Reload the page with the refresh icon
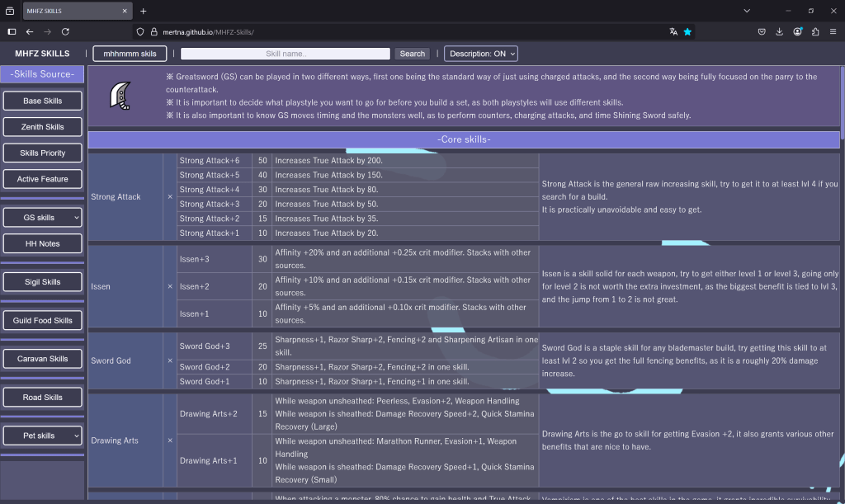 [65, 31]
